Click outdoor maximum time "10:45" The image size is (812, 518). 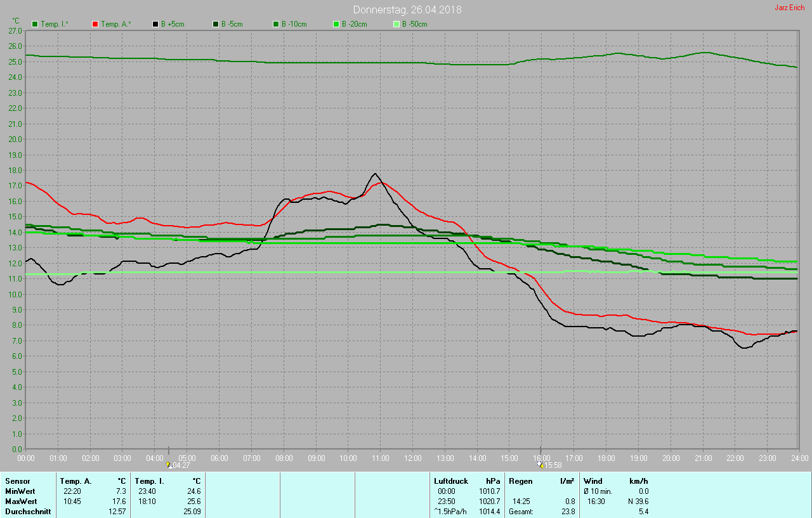[72, 502]
